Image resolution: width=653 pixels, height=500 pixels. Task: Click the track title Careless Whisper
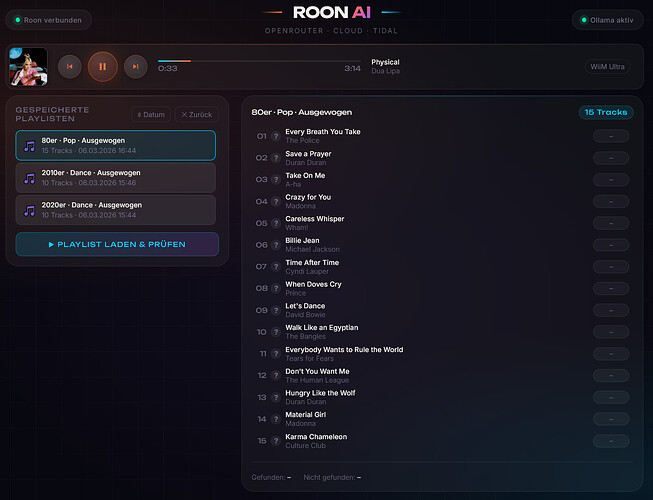tap(315, 219)
